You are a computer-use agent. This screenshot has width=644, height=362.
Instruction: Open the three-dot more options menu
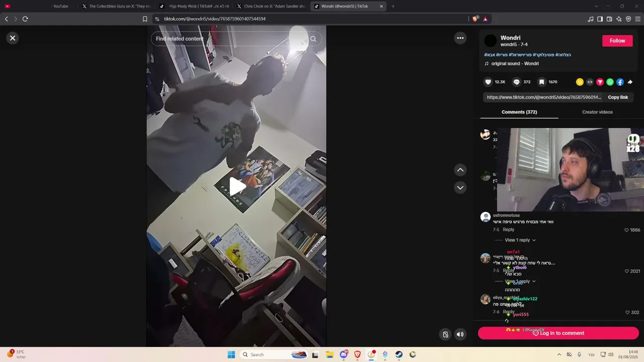click(460, 38)
